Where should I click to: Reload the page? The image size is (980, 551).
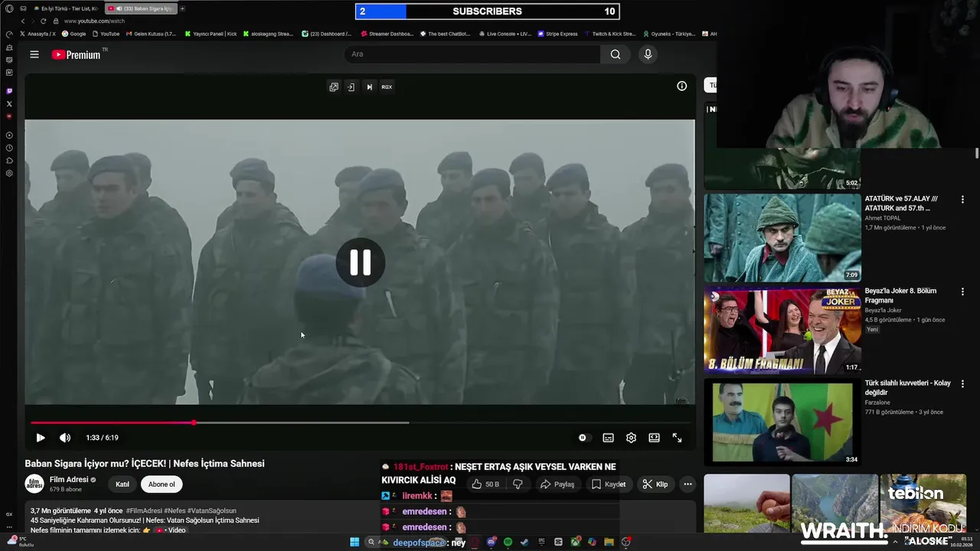43,21
